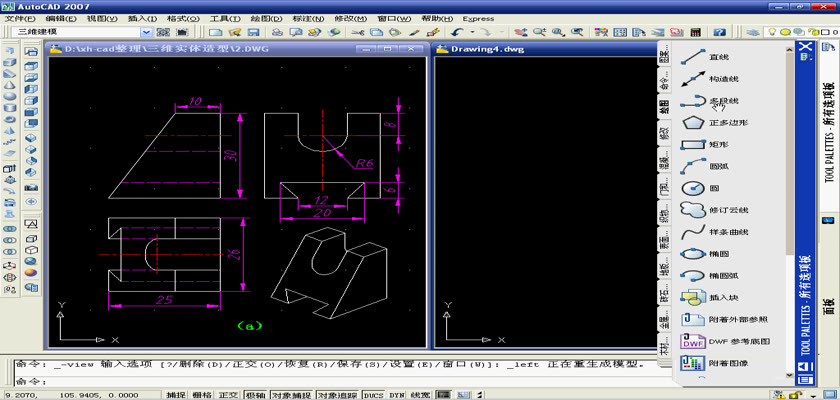840x400 pixels.
Task: Click the Open file toolbar icon
Action: [x=235, y=32]
